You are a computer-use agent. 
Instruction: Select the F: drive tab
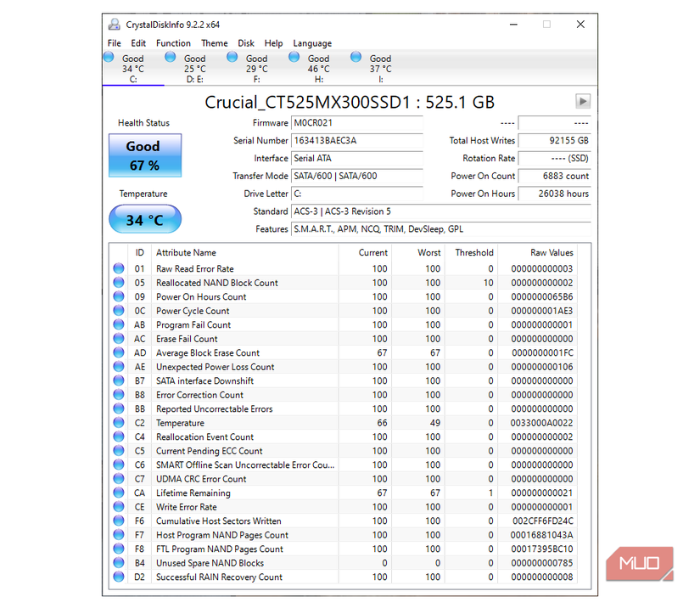tap(257, 68)
